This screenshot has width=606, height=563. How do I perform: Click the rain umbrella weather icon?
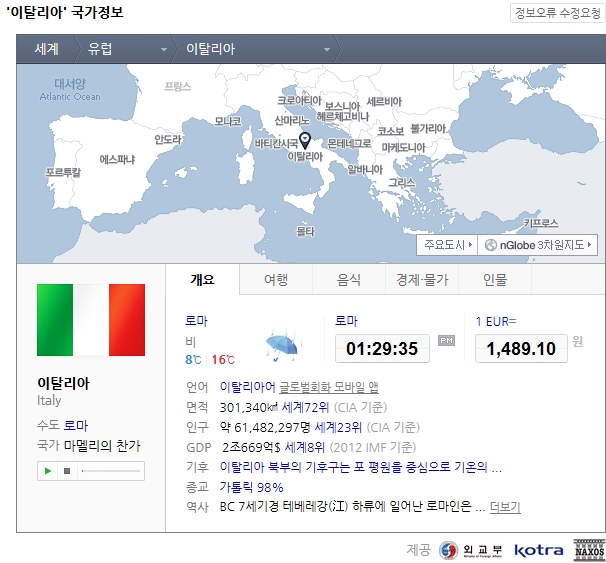(283, 345)
